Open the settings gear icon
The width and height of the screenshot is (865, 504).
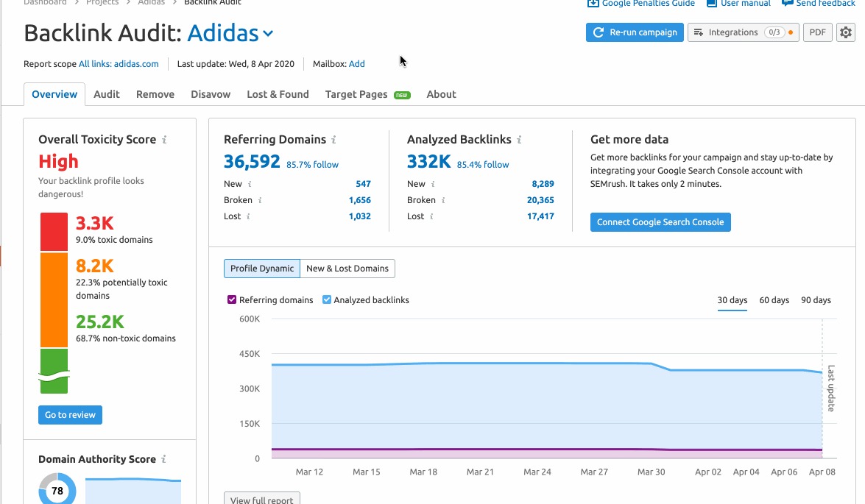pyautogui.click(x=846, y=32)
